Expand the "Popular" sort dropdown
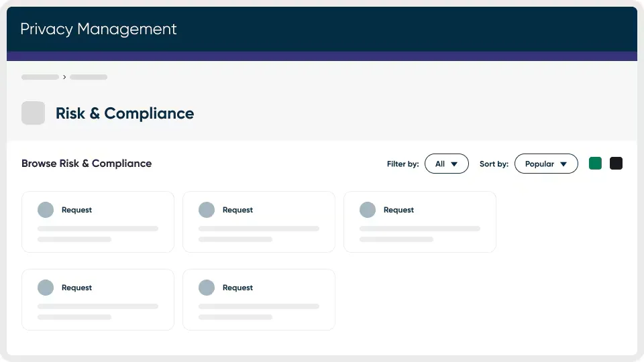Viewport: 644px width, 362px height. tap(545, 164)
